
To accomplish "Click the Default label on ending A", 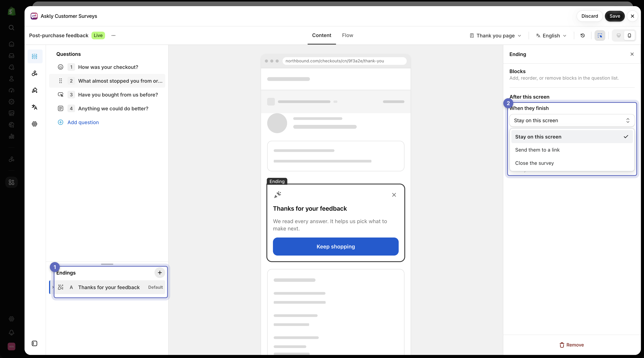I will [x=155, y=287].
